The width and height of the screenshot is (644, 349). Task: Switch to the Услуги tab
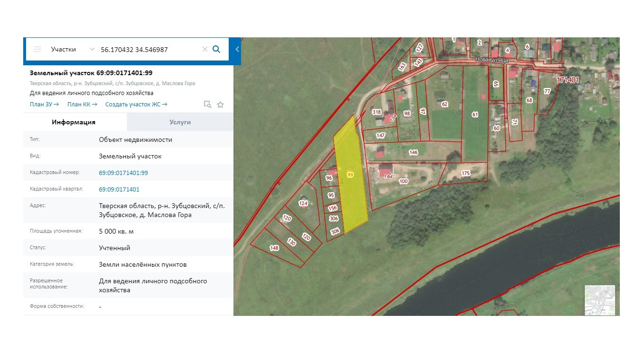[x=180, y=122]
